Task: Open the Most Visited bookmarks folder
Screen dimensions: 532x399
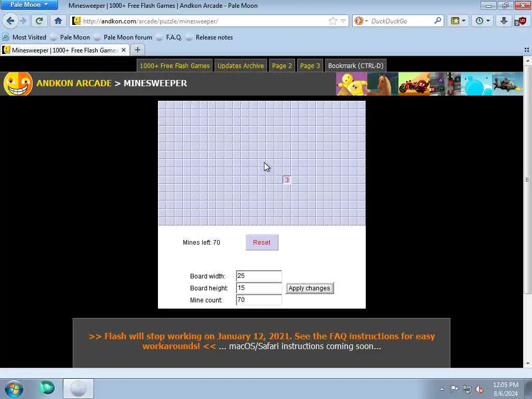Action: (24, 37)
